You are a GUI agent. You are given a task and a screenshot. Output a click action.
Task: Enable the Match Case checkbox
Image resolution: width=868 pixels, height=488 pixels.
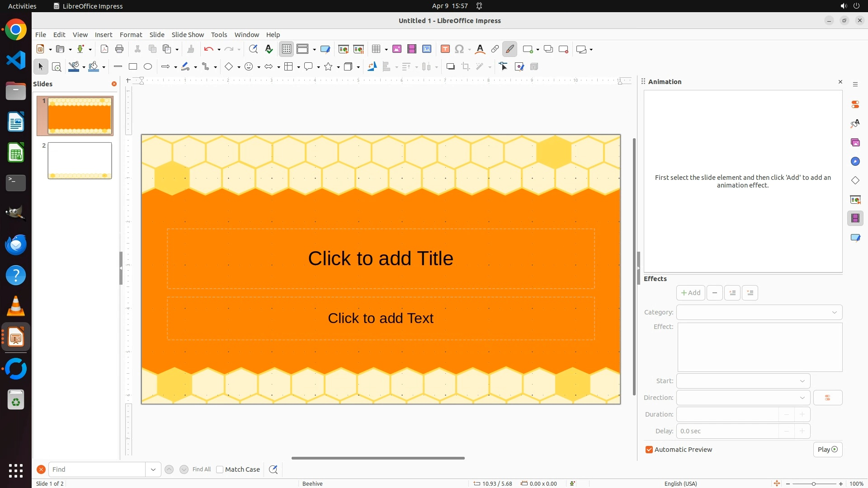click(220, 469)
